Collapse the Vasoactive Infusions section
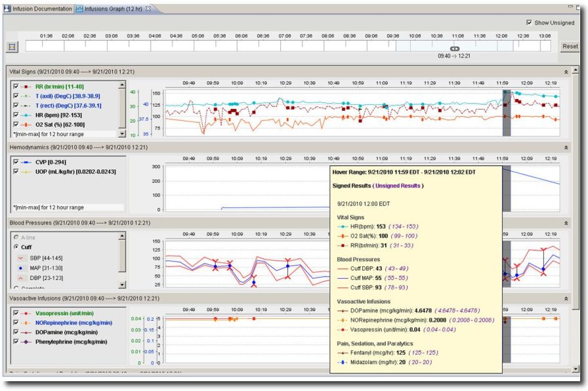The height and width of the screenshot is (391, 588). pyautogui.click(x=566, y=298)
